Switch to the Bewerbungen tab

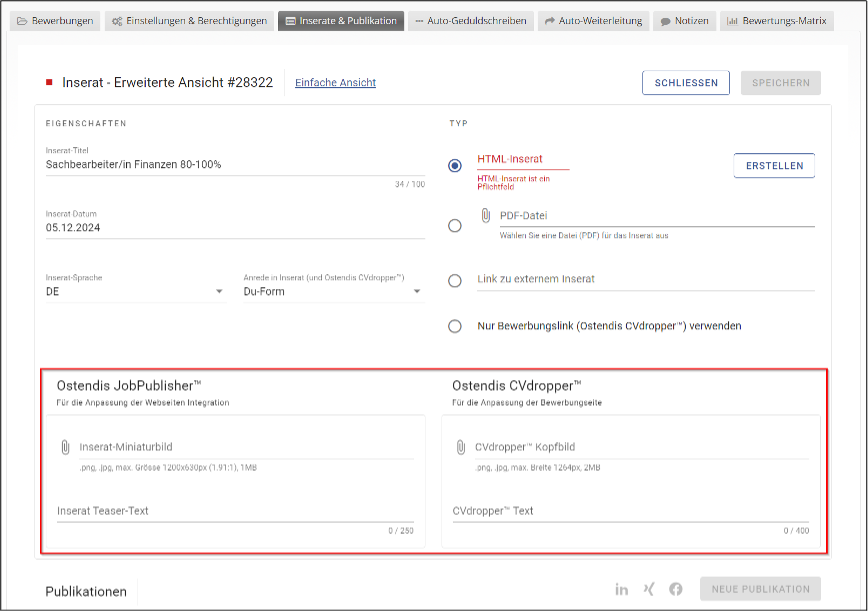[55, 21]
